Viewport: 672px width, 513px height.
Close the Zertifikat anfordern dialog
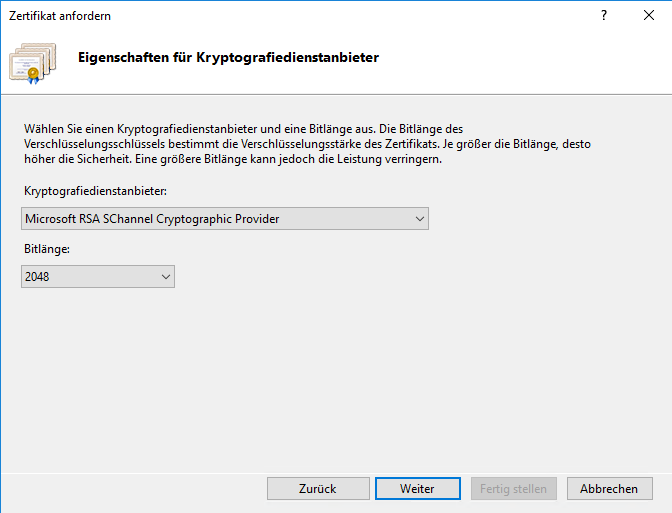click(648, 16)
